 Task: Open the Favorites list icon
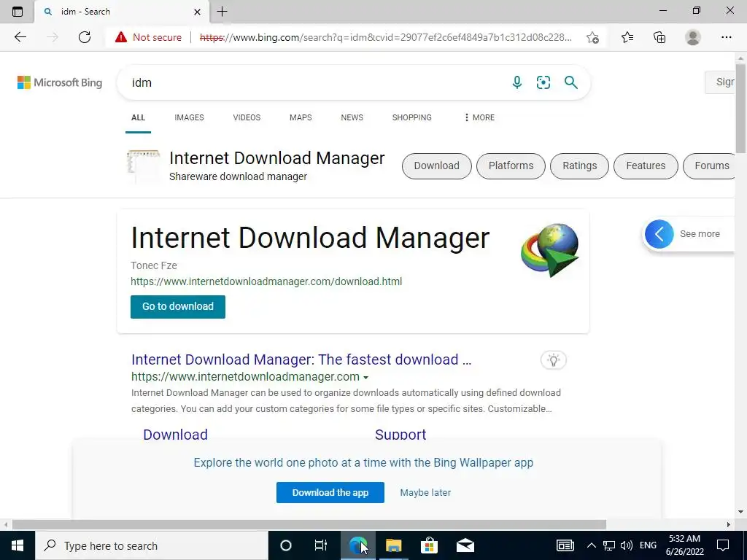[627, 37]
